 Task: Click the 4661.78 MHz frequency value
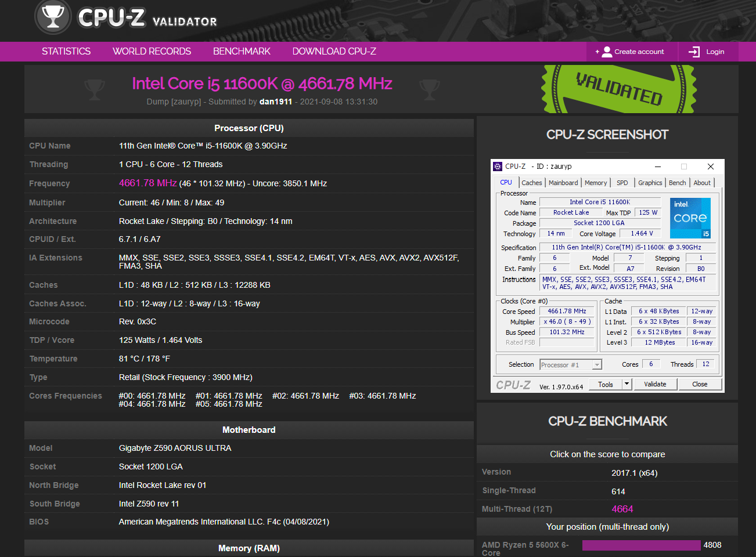pyautogui.click(x=148, y=183)
